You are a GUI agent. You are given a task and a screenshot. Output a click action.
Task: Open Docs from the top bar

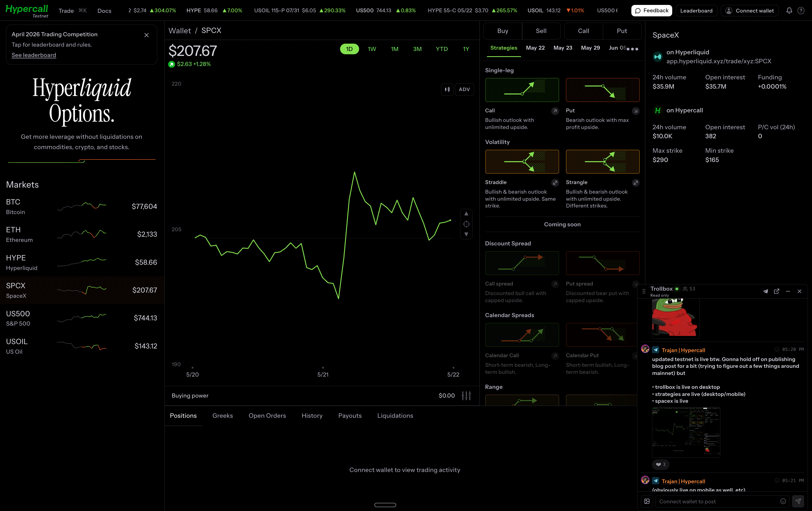[x=104, y=11]
